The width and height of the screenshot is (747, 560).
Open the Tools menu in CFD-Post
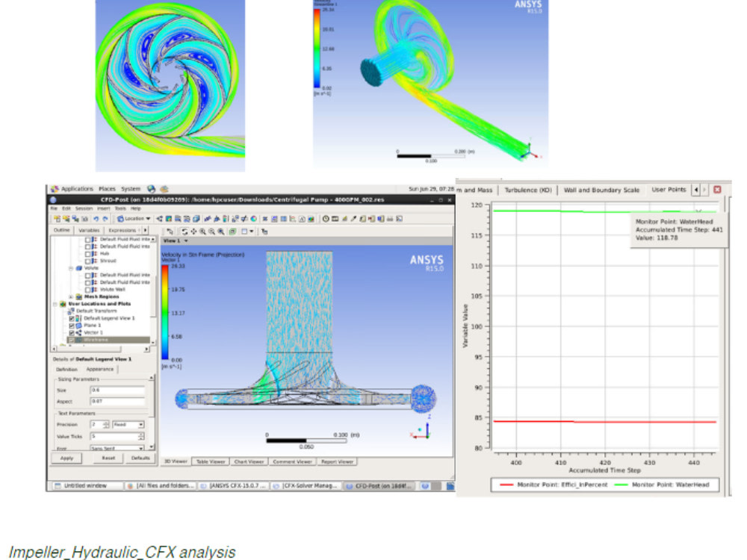(120, 208)
